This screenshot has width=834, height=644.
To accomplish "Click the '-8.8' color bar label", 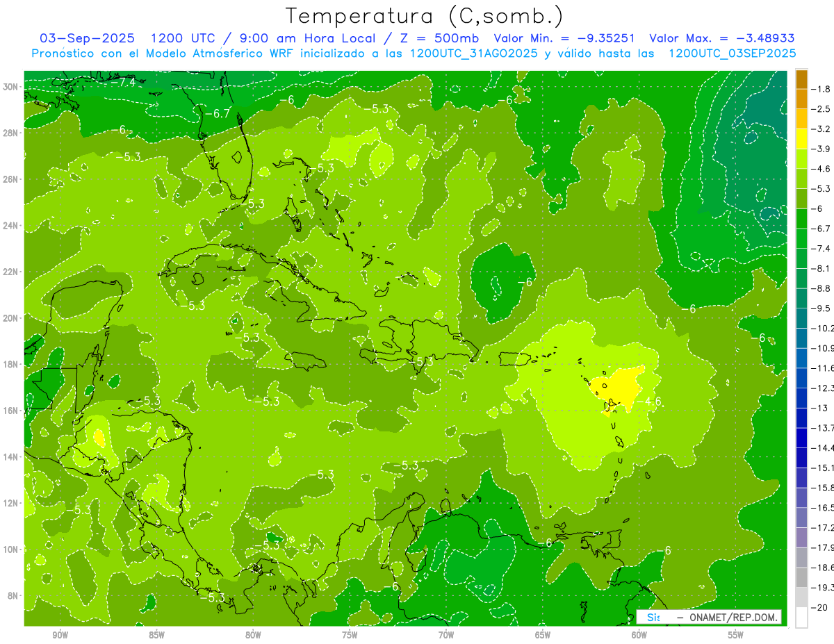I will [821, 288].
